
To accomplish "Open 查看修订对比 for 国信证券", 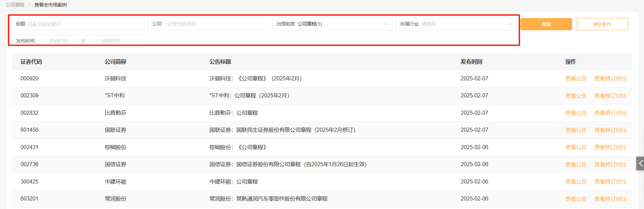I will pyautogui.click(x=611, y=165).
